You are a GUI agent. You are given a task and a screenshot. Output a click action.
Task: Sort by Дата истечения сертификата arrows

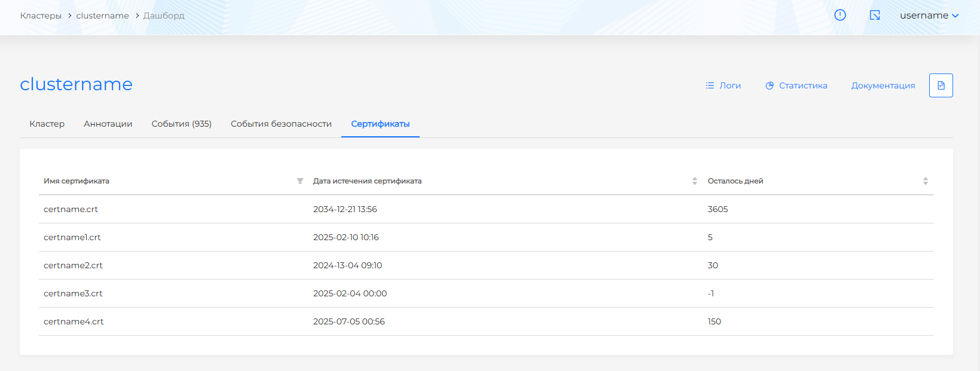coord(694,181)
